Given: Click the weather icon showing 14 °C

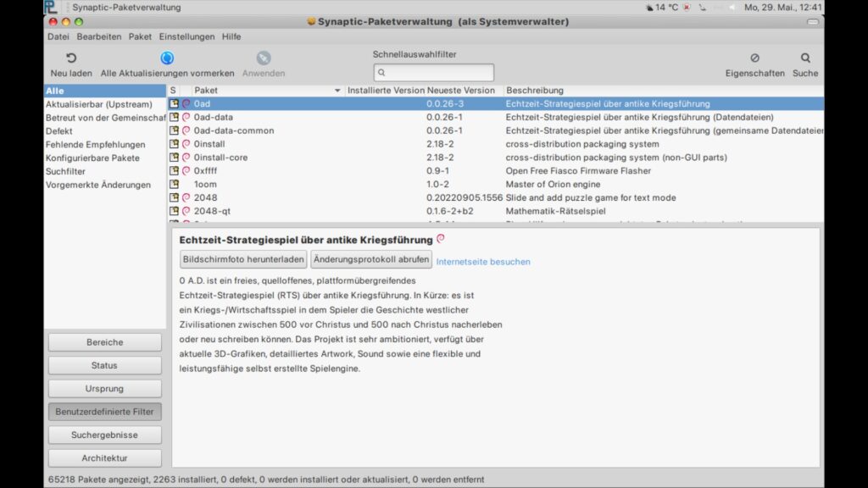Looking at the screenshot, I should click(x=649, y=7).
